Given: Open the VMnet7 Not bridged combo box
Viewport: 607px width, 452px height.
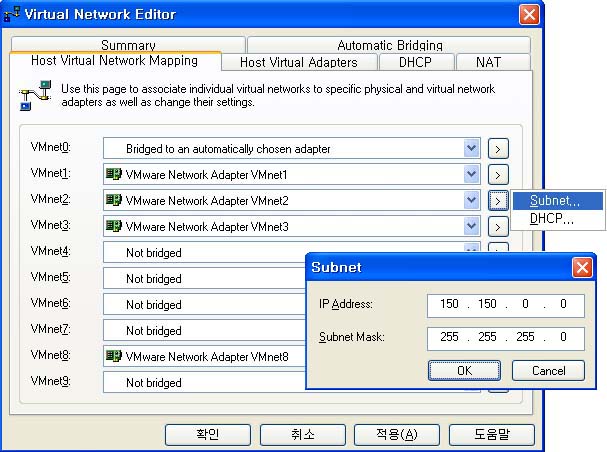Looking at the screenshot, I should 204,330.
